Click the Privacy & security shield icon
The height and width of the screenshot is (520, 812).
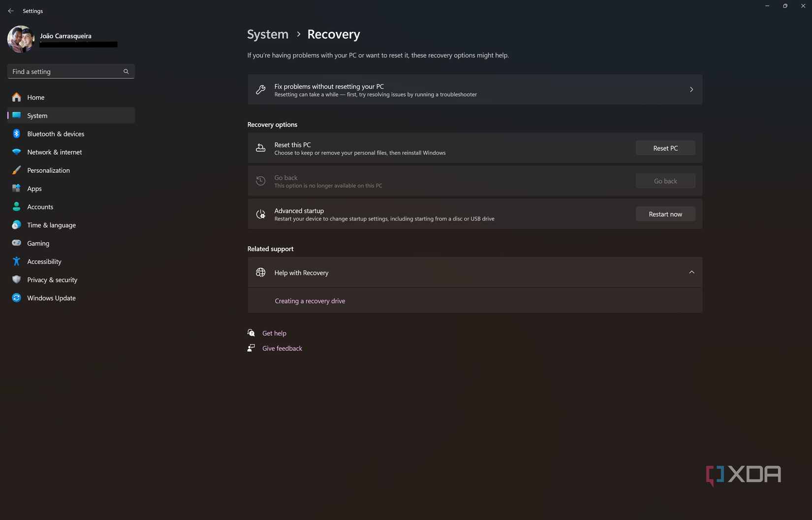pos(17,279)
